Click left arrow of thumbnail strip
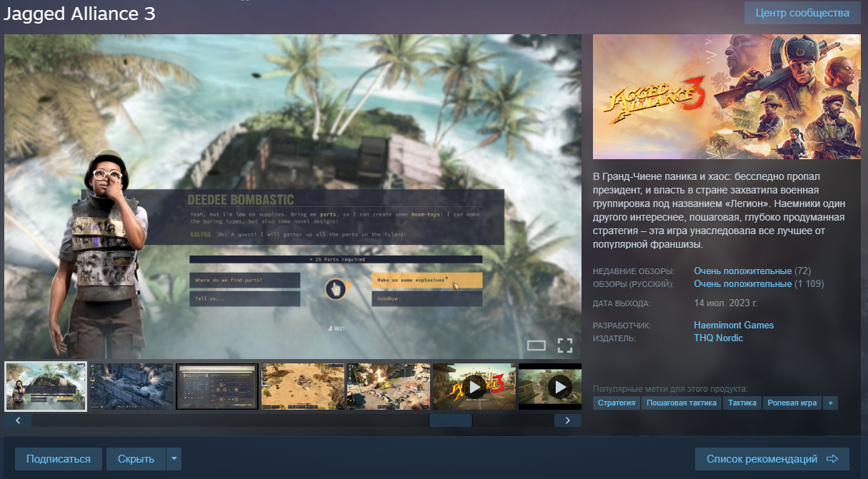 (x=18, y=420)
